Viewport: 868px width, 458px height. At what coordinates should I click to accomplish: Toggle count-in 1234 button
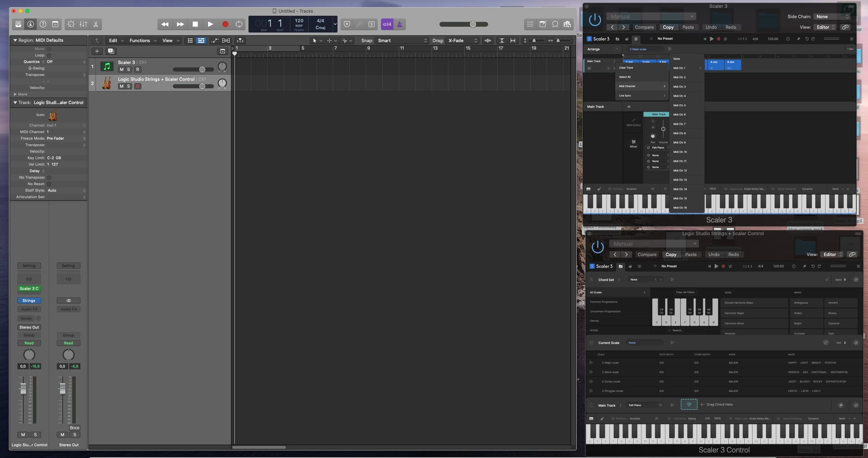click(387, 24)
